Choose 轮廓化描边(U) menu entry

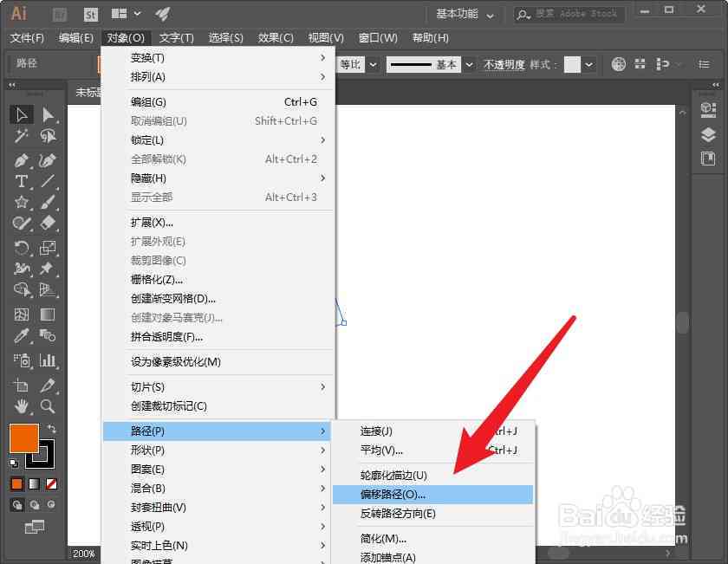[432, 476]
